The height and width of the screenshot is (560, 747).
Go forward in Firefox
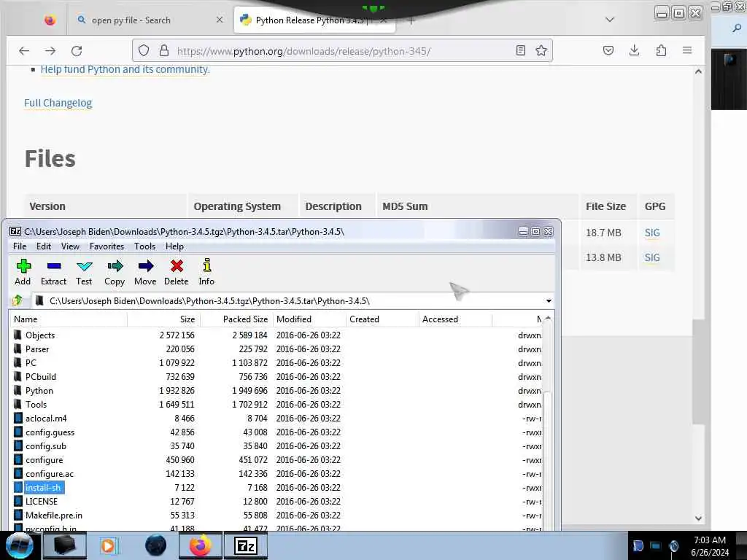50,50
